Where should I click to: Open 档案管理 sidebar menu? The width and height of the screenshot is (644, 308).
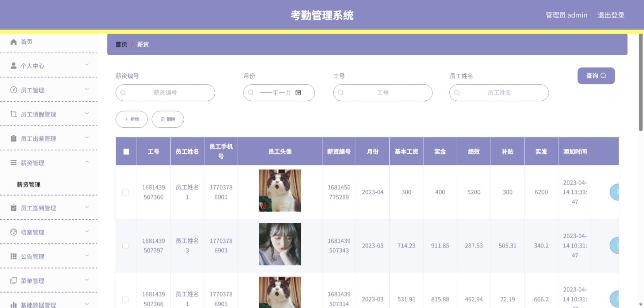[x=49, y=232]
